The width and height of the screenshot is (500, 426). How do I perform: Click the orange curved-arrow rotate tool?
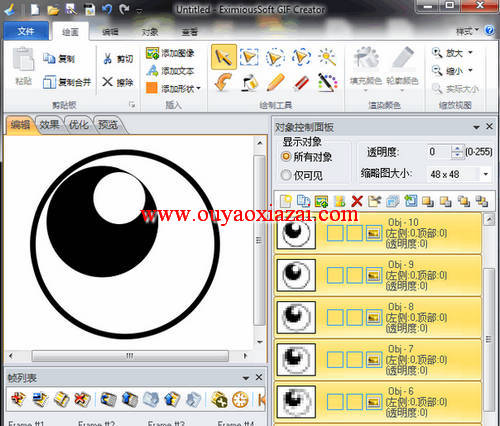coord(224,82)
